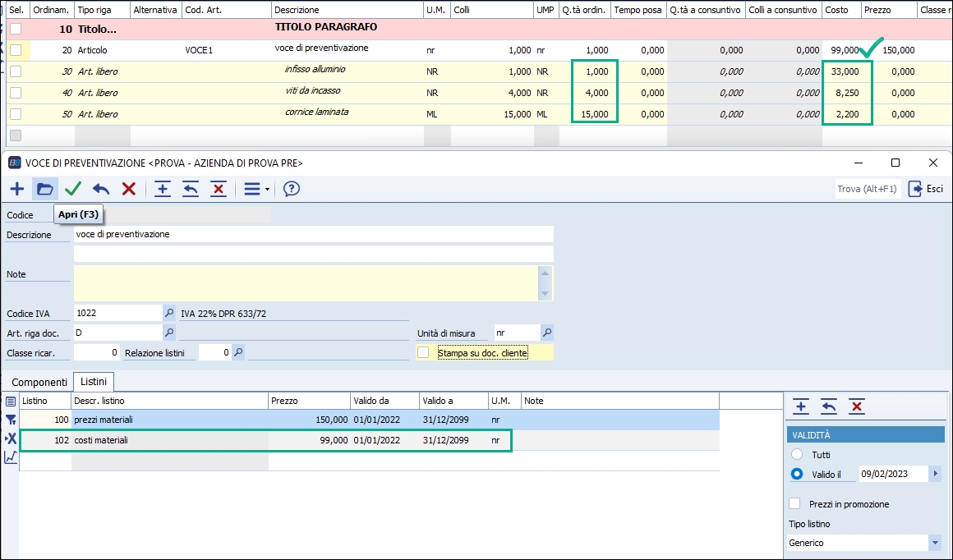This screenshot has width=953, height=560.
Task: Select the Listini tab
Action: 94,382
